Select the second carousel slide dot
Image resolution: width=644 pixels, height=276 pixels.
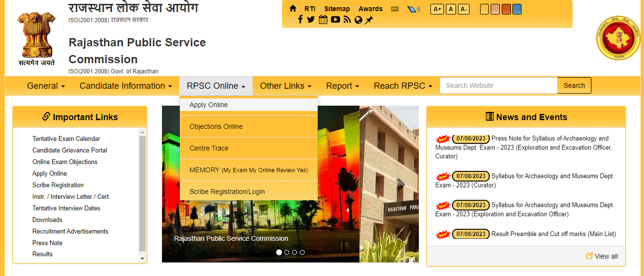click(x=287, y=252)
